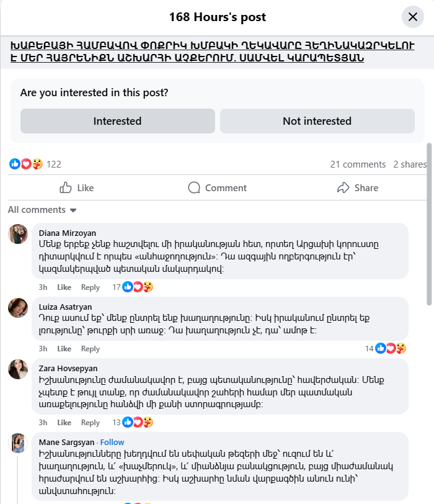Viewport: 434px width, 504px height.
Task: View the 17 reactions on Diana's comment
Action: click(132, 287)
